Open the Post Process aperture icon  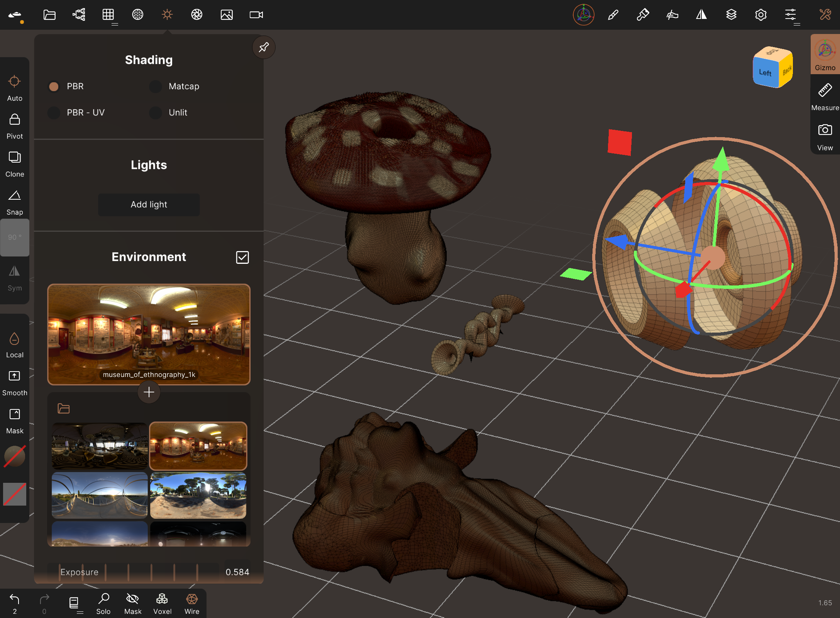tap(197, 15)
